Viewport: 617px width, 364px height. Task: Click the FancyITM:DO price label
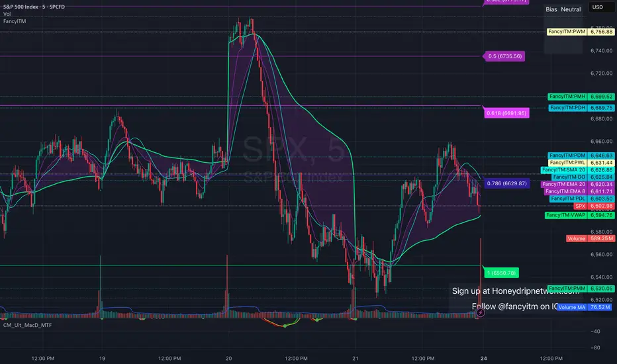[583, 177]
